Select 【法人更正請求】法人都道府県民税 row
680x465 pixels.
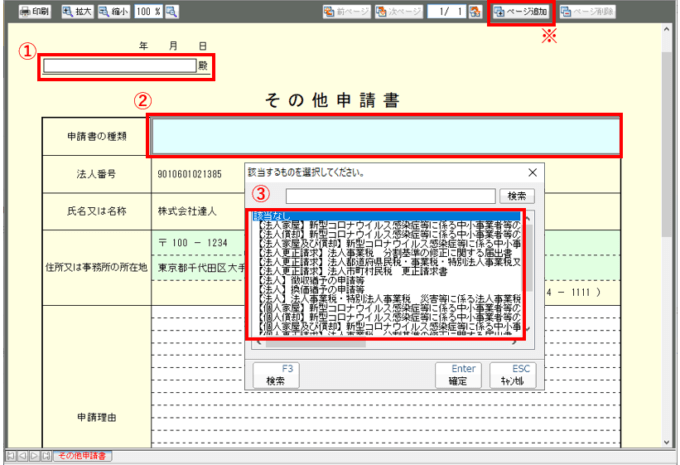386,262
